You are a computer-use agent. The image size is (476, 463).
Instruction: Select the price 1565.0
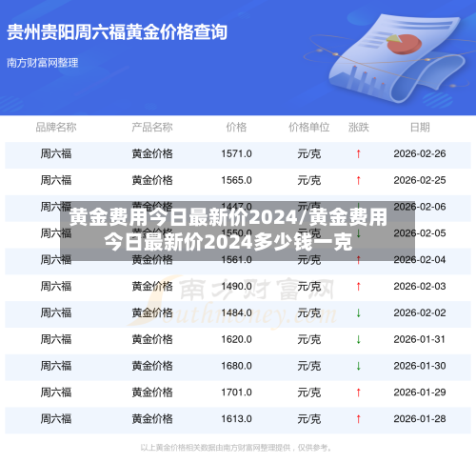236,180
